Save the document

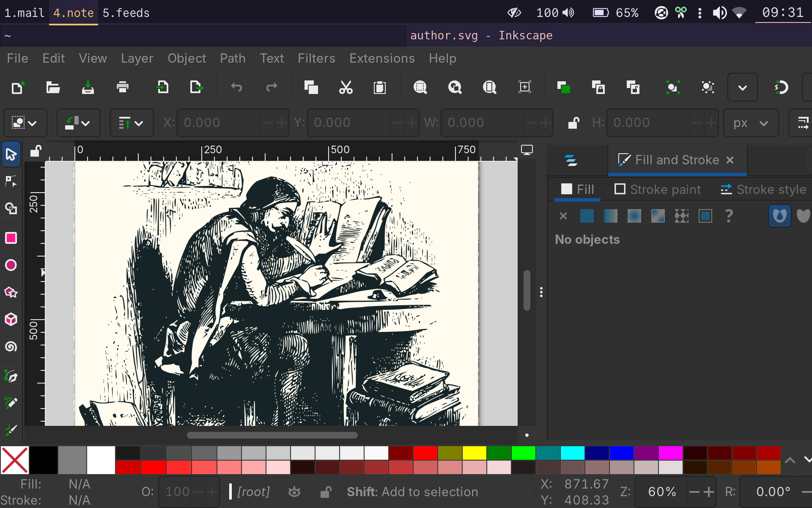tap(88, 88)
